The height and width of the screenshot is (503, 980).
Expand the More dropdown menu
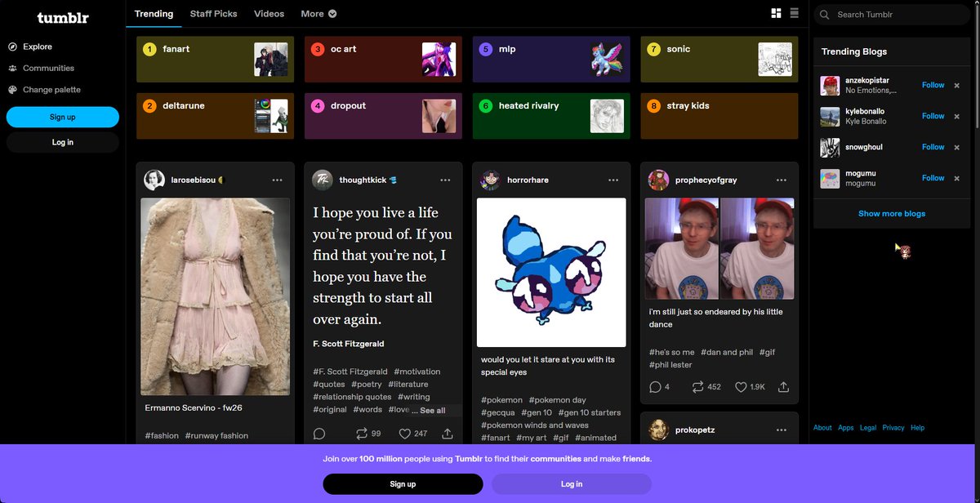(x=318, y=14)
